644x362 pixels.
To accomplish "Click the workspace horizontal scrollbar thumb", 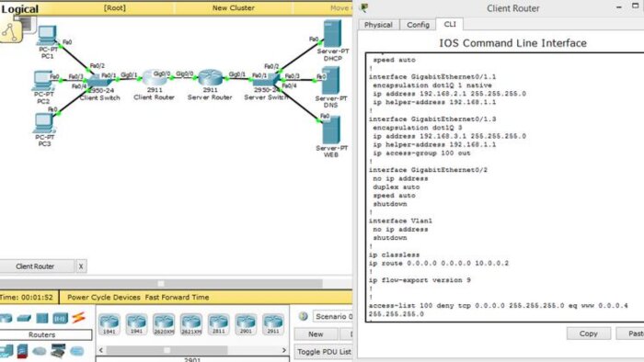I will pyautogui.click(x=161, y=283).
